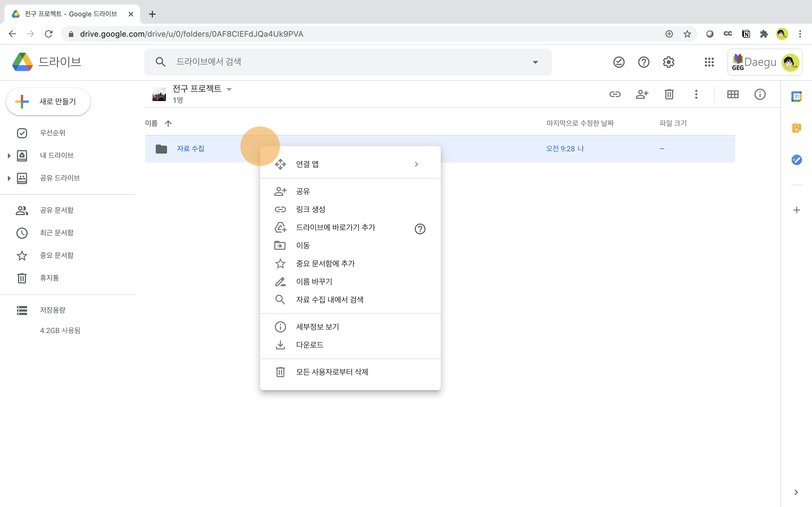Switch to grid layout view
The height and width of the screenshot is (507, 812).
732,95
